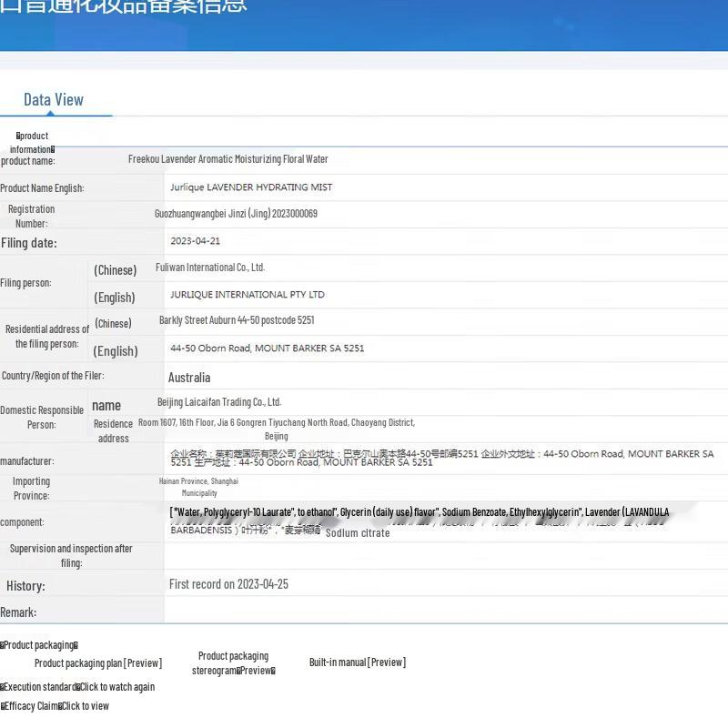The image size is (728, 728).
Task: Select 'First record on 2023-04-25' text
Action: click(228, 584)
